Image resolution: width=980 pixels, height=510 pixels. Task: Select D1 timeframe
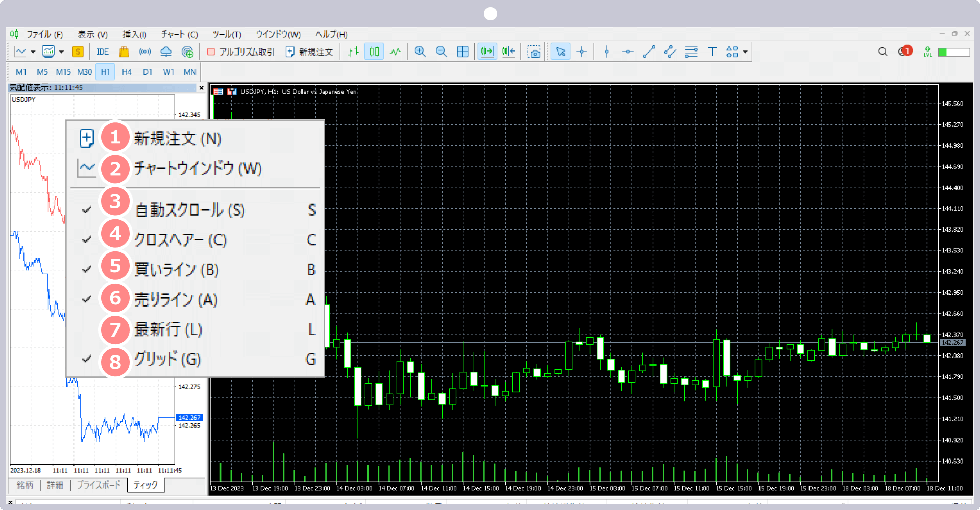click(148, 72)
